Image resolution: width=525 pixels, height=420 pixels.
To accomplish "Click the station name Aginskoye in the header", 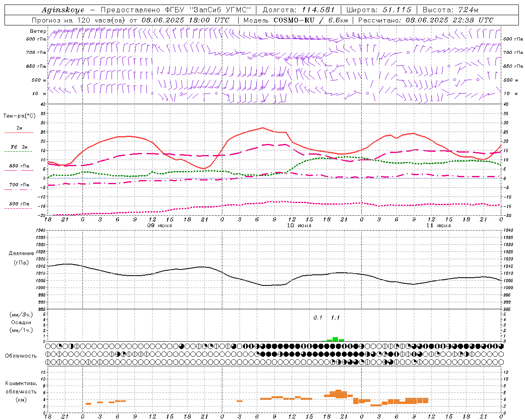I will (x=63, y=10).
